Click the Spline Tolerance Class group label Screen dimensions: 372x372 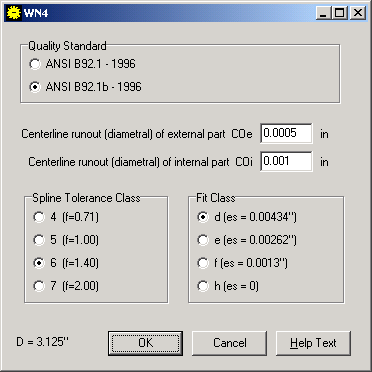86,198
